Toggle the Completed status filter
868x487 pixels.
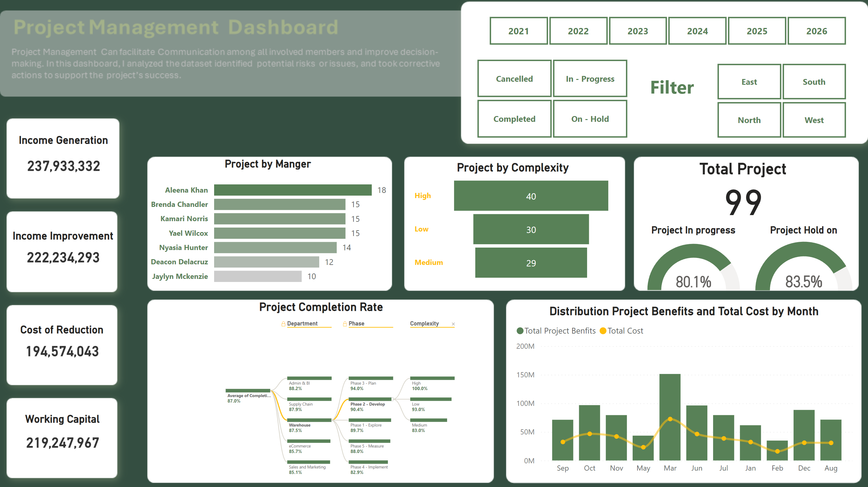(514, 118)
